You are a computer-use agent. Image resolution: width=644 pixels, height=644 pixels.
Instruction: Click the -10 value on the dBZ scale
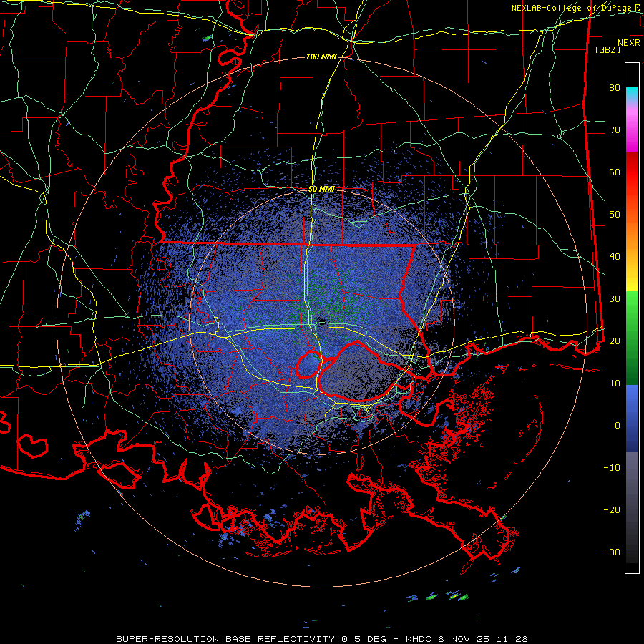[x=612, y=467]
